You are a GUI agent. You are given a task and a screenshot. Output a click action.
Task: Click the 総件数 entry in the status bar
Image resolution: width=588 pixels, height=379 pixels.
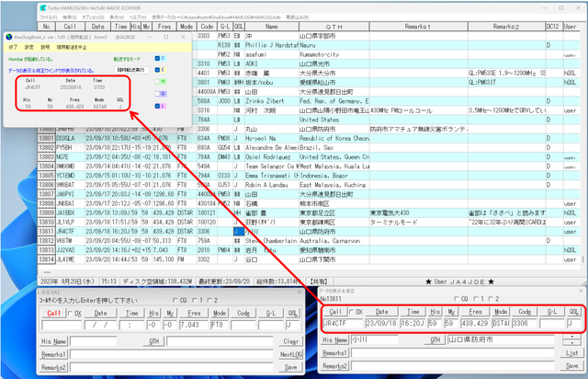278,281
